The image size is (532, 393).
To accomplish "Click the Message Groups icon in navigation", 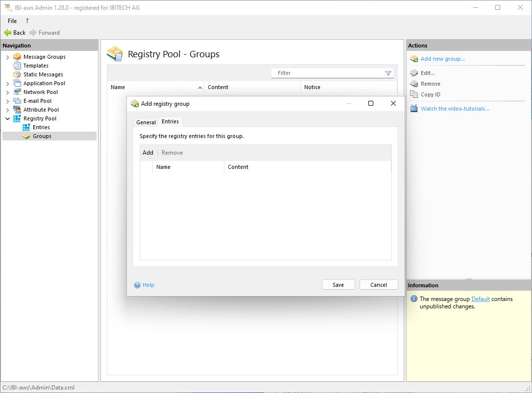I will [x=17, y=57].
